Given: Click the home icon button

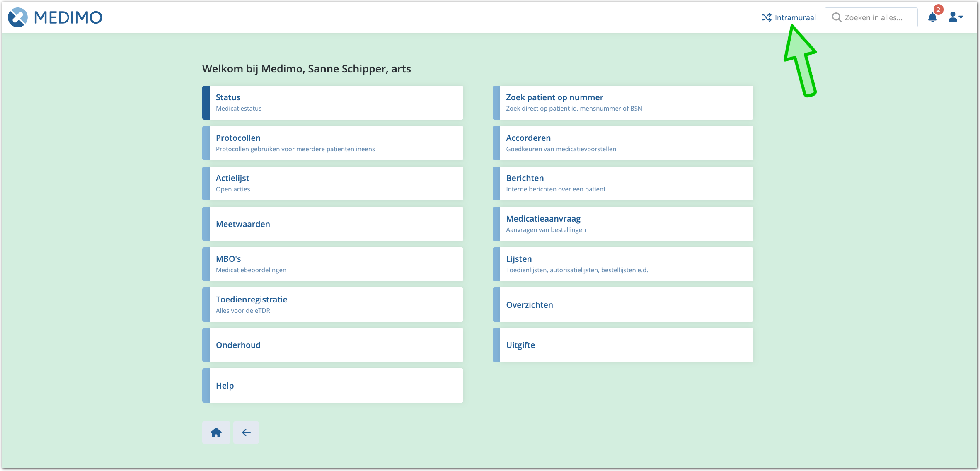Looking at the screenshot, I should pos(216,433).
